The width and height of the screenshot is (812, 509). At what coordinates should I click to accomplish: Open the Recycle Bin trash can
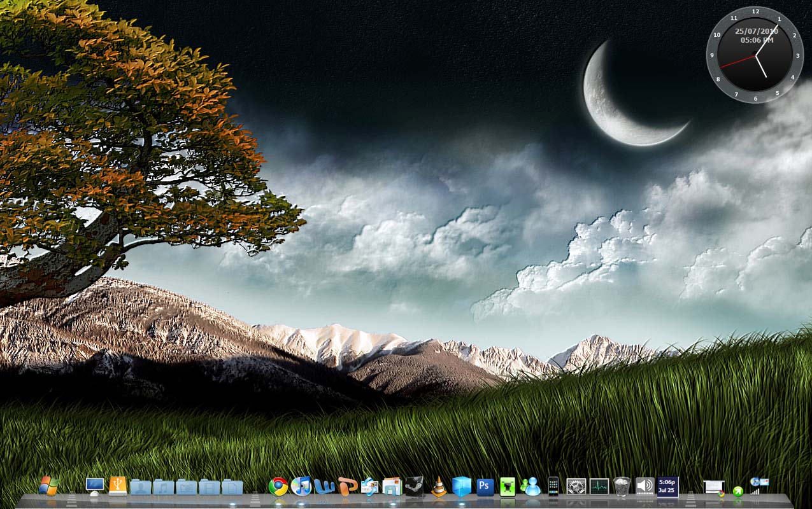coord(622,487)
